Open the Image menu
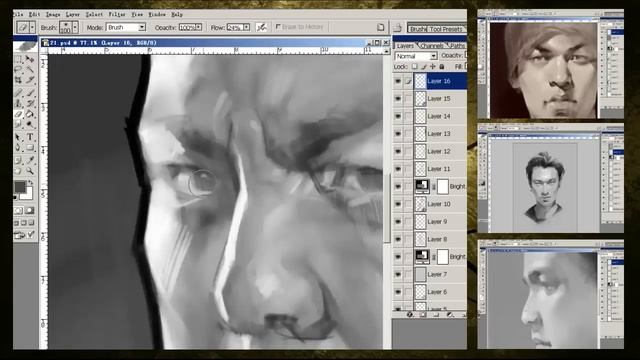 pyautogui.click(x=53, y=14)
